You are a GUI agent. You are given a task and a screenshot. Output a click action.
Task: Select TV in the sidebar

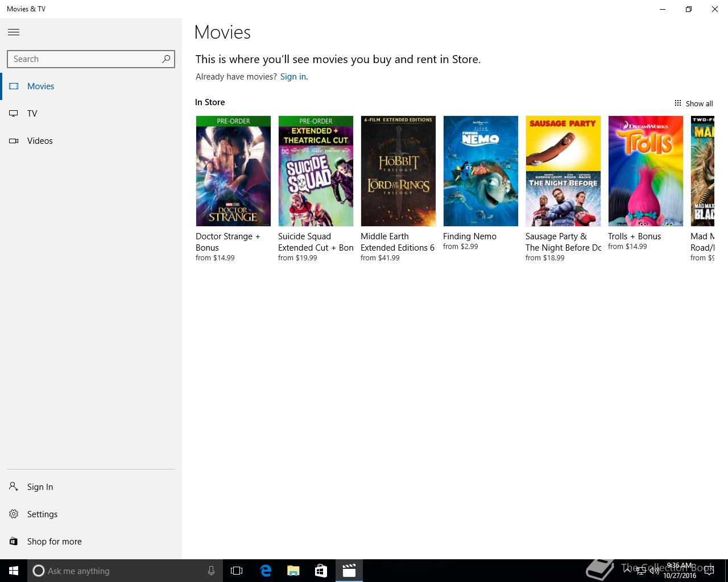click(91, 114)
